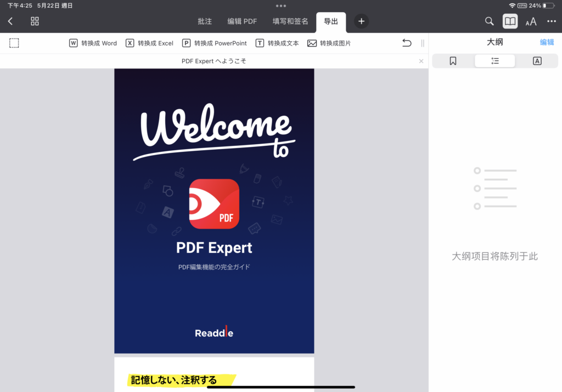562x392 pixels.
Task: Open the page thumbnails grid view
Action: click(35, 21)
